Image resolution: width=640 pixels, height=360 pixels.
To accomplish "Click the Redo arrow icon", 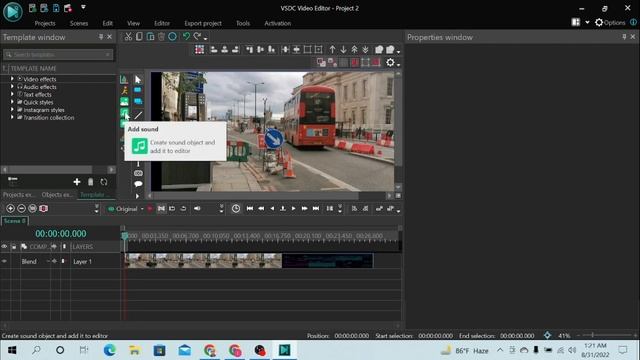I will coord(198,37).
